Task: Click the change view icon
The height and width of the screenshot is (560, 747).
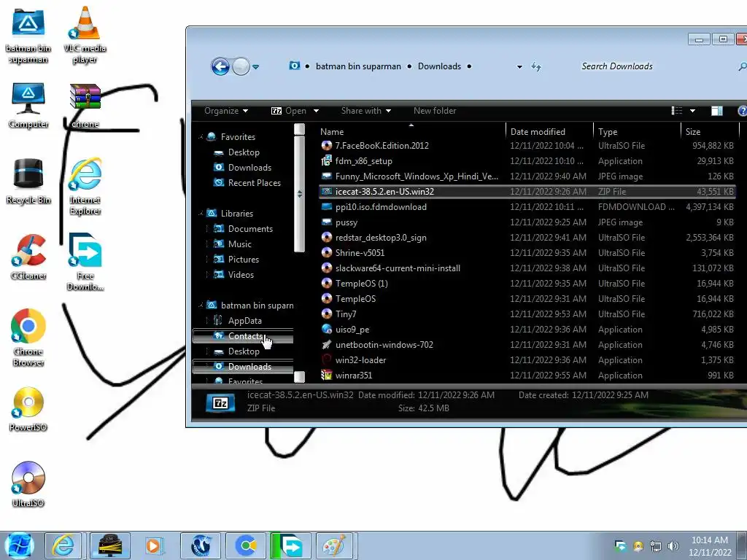Action: click(x=676, y=111)
